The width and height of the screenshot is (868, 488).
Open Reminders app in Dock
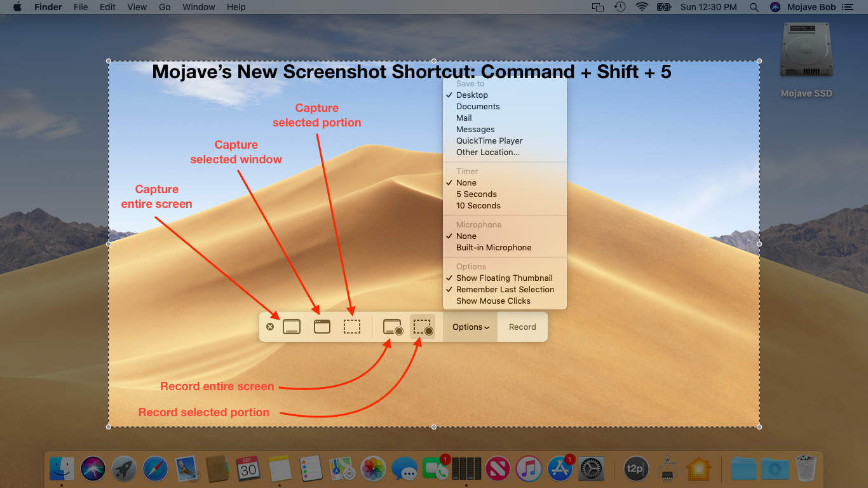(x=311, y=469)
